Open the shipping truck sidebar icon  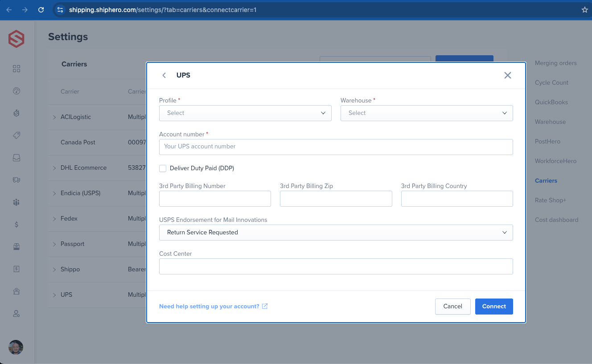16,180
